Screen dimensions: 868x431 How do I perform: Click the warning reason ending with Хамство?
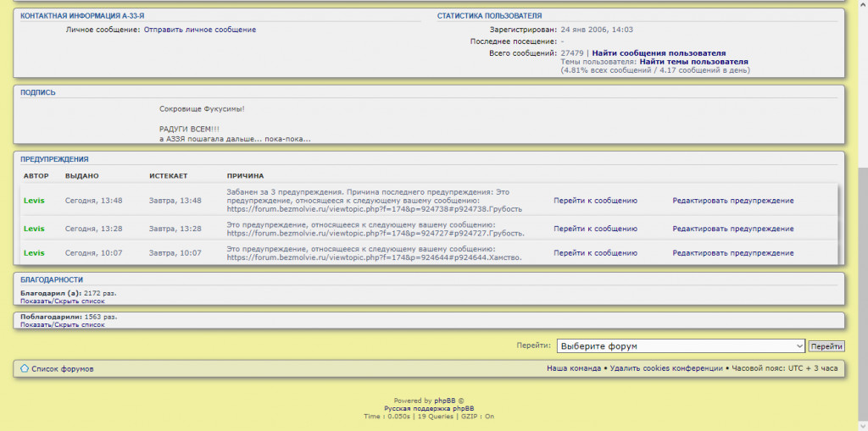(374, 253)
